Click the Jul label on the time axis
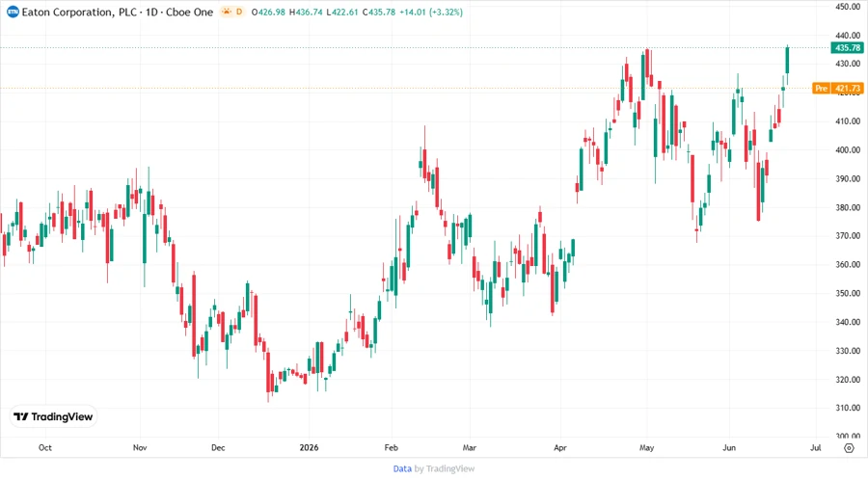 click(815, 447)
